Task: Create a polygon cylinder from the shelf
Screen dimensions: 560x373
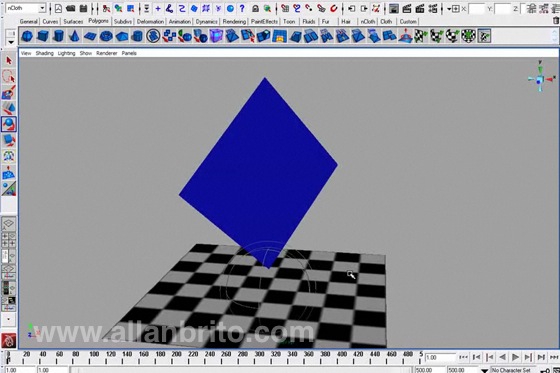Action: (x=58, y=36)
